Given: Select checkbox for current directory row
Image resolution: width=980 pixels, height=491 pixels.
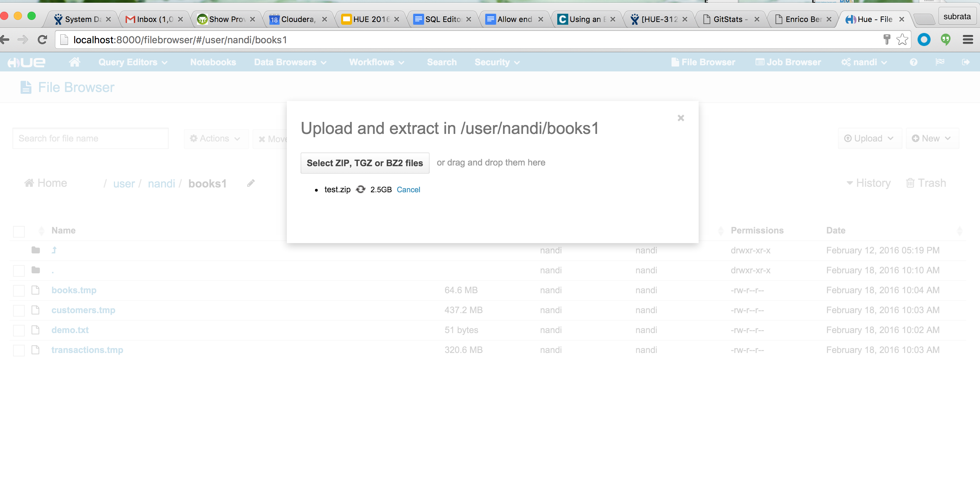Looking at the screenshot, I should pos(19,270).
